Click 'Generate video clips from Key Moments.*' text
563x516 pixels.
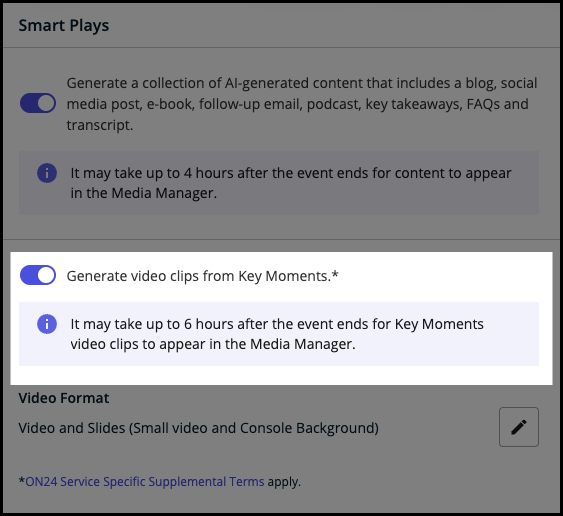203,276
